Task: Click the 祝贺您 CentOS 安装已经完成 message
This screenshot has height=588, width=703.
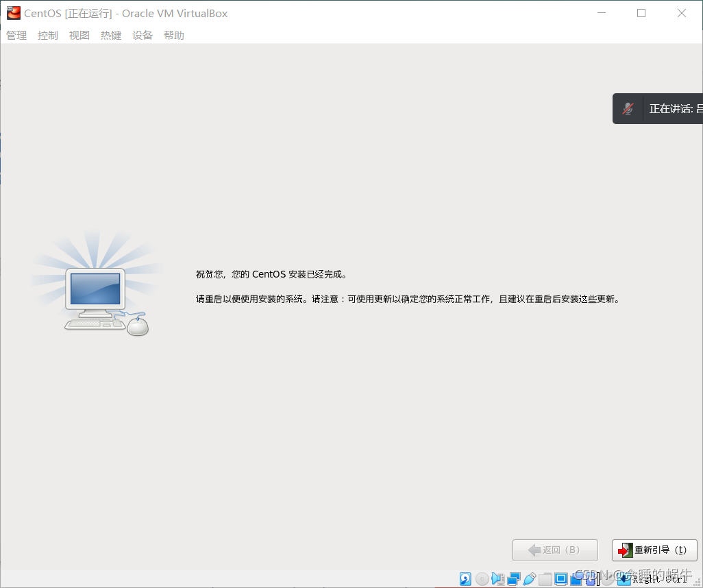Action: coord(271,274)
